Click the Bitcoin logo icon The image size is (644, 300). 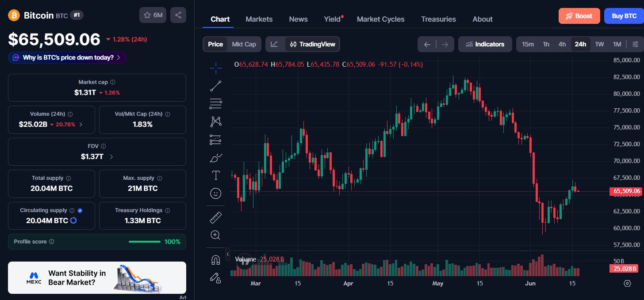click(x=14, y=15)
